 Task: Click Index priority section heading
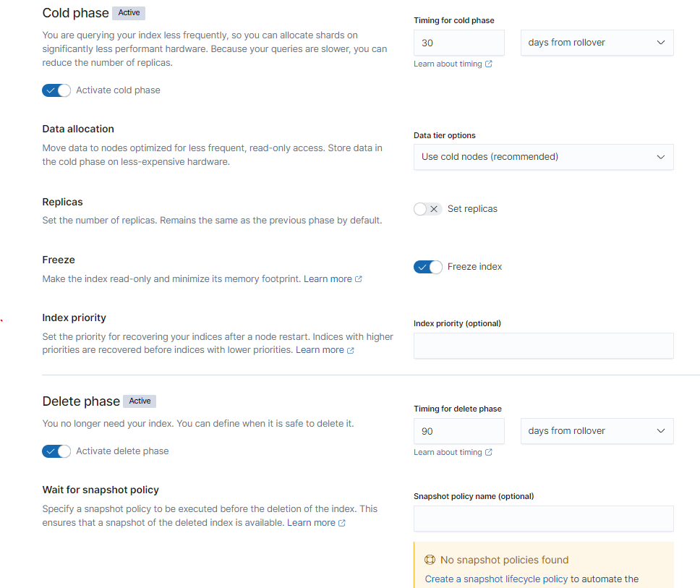pyautogui.click(x=74, y=318)
